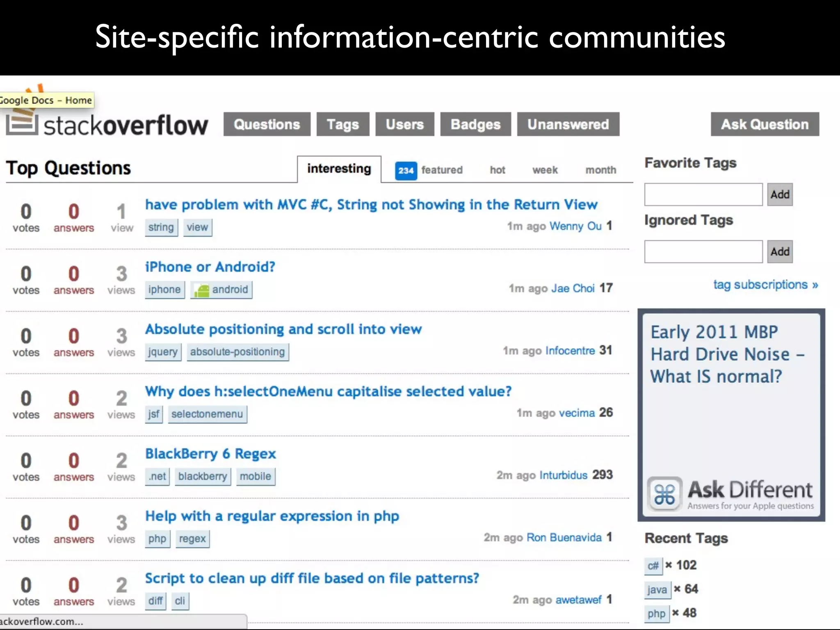Select the c# recent tag

tap(653, 566)
